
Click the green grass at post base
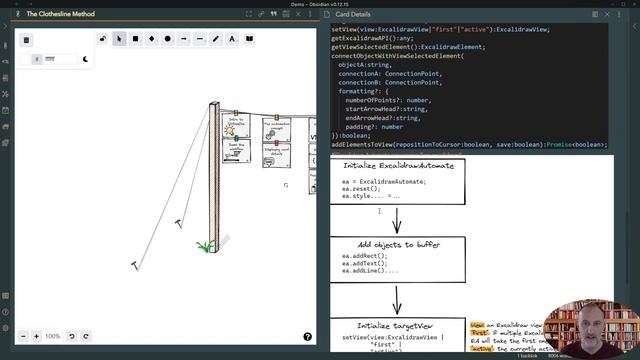[x=204, y=246]
